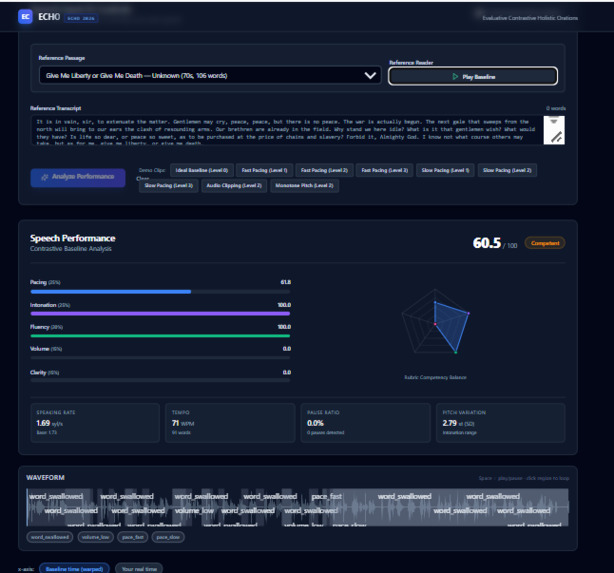Screen dimensions: 614x573
Task: Load the Ideal Baseline (Level 0) demo clip
Action: tap(202, 170)
